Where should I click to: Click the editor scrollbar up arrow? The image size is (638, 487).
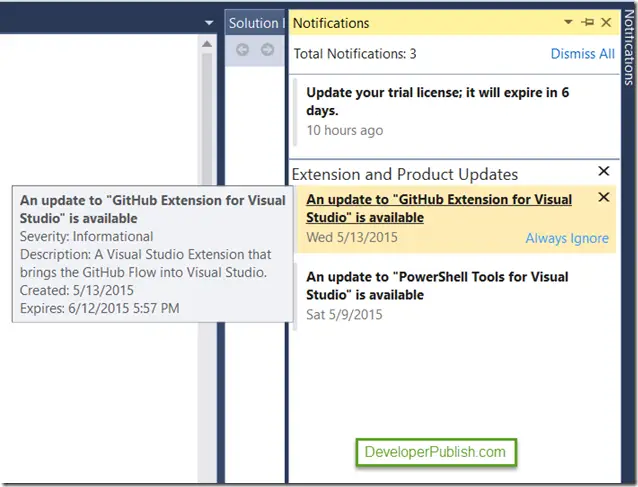207,44
